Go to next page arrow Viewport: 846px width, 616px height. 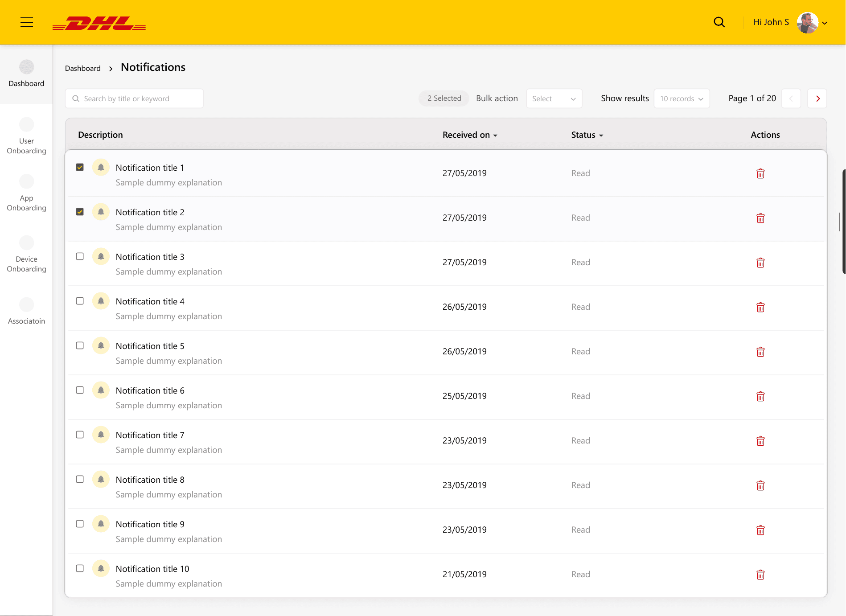pyautogui.click(x=817, y=99)
